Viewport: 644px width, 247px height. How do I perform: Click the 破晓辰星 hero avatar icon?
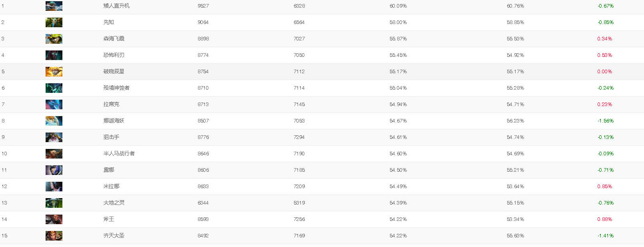tap(54, 72)
